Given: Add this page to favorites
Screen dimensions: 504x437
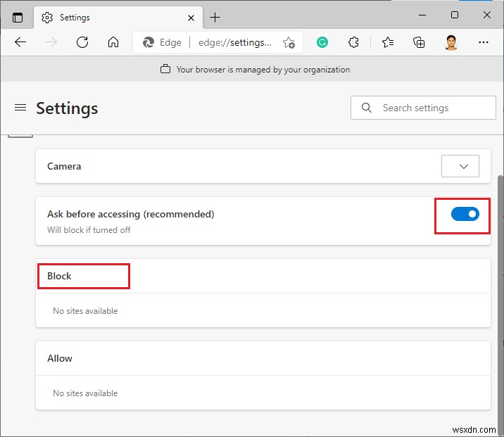Looking at the screenshot, I should (x=289, y=42).
